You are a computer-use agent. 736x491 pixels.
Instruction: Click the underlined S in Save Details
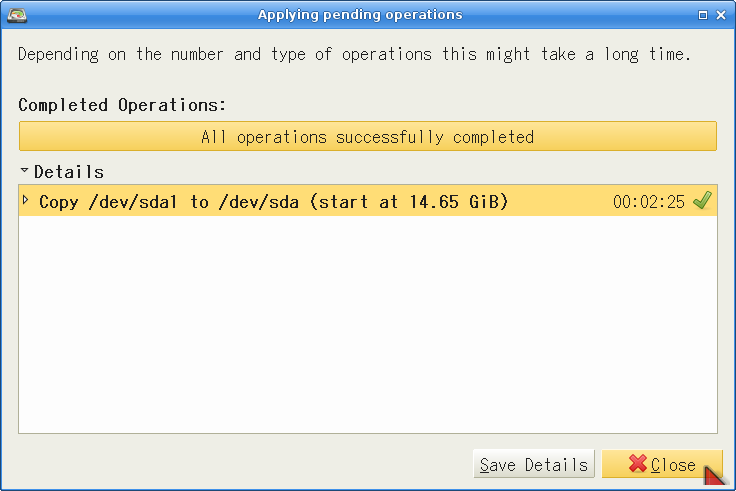coord(484,465)
